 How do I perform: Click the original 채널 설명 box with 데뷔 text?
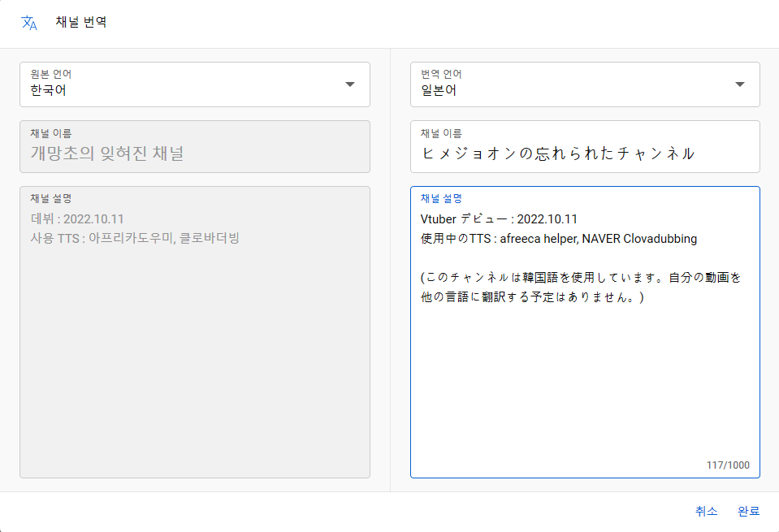(195, 332)
